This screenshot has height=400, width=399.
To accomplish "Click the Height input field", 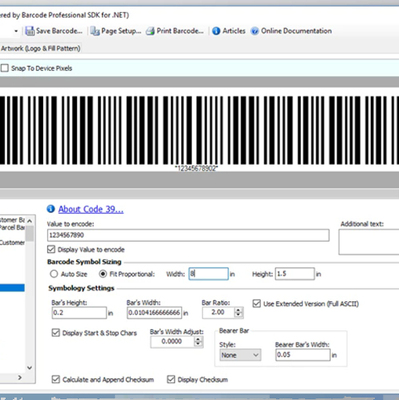I will [295, 274].
